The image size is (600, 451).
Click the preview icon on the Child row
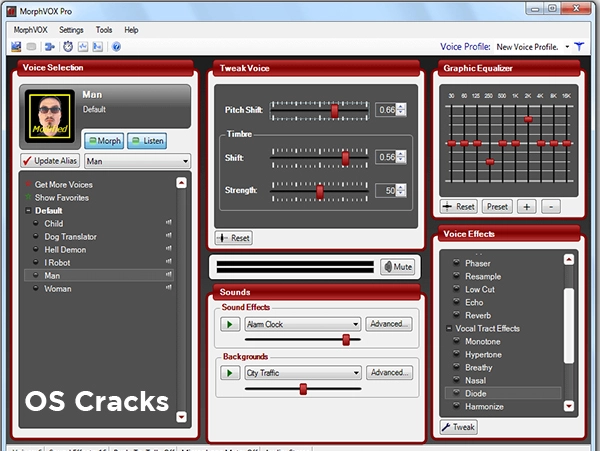pos(168,222)
